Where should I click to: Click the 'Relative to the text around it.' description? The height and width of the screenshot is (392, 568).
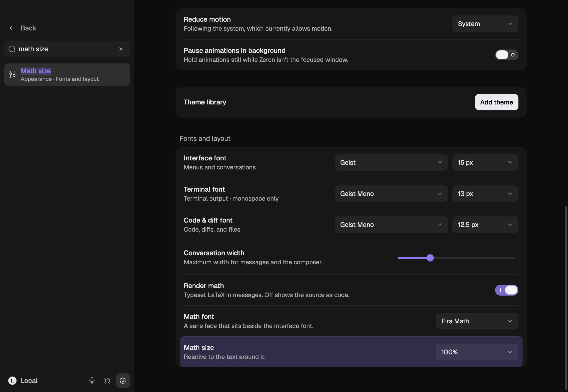(225, 357)
